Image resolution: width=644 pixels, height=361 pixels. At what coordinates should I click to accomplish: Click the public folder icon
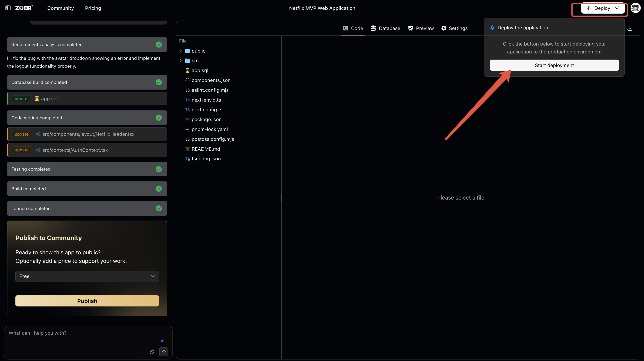coord(187,51)
